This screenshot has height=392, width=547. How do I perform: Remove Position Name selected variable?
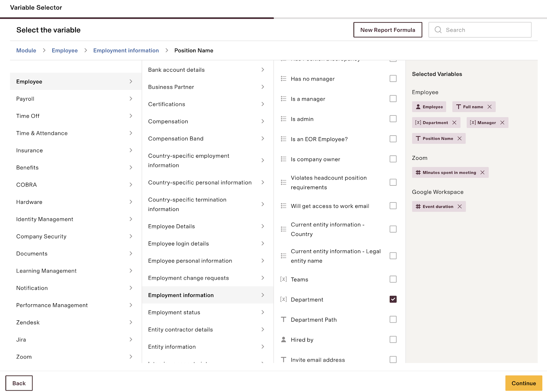[x=459, y=138]
